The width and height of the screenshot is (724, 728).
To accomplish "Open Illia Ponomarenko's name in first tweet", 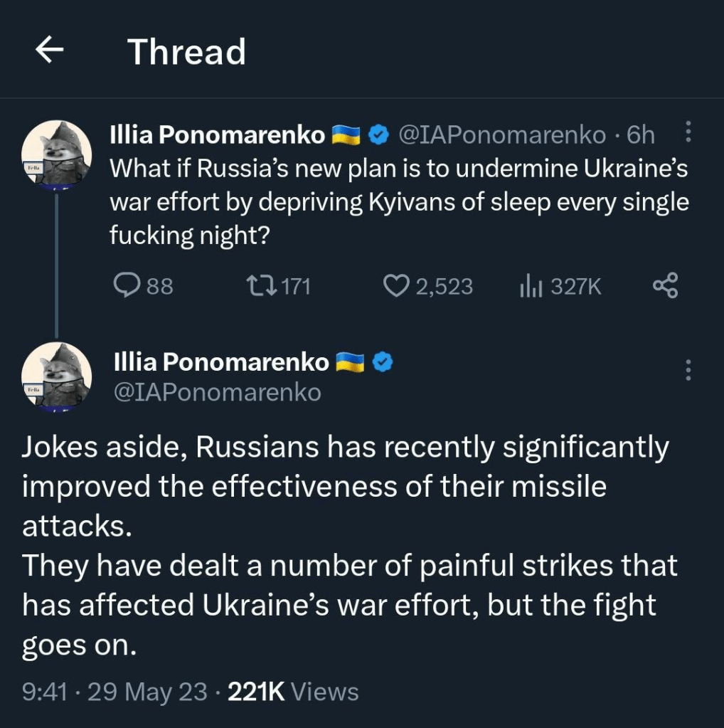I will pos(217,134).
